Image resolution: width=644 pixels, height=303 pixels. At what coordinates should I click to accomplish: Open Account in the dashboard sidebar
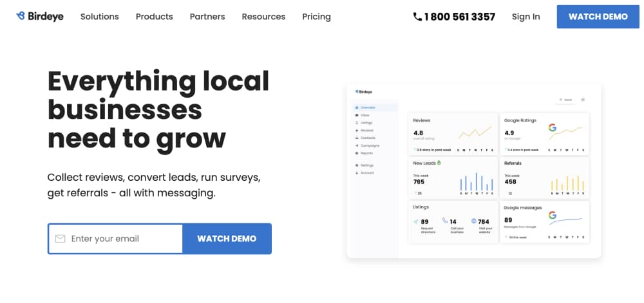point(365,173)
